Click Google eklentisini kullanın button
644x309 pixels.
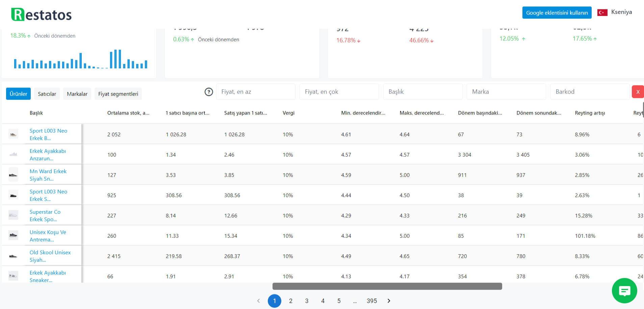coord(557,13)
